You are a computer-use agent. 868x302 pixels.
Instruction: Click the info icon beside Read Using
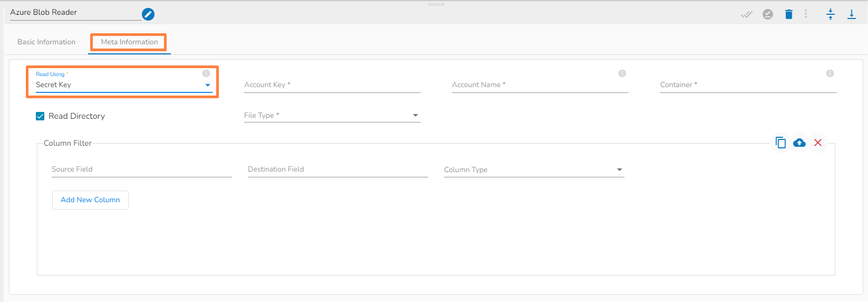click(206, 73)
